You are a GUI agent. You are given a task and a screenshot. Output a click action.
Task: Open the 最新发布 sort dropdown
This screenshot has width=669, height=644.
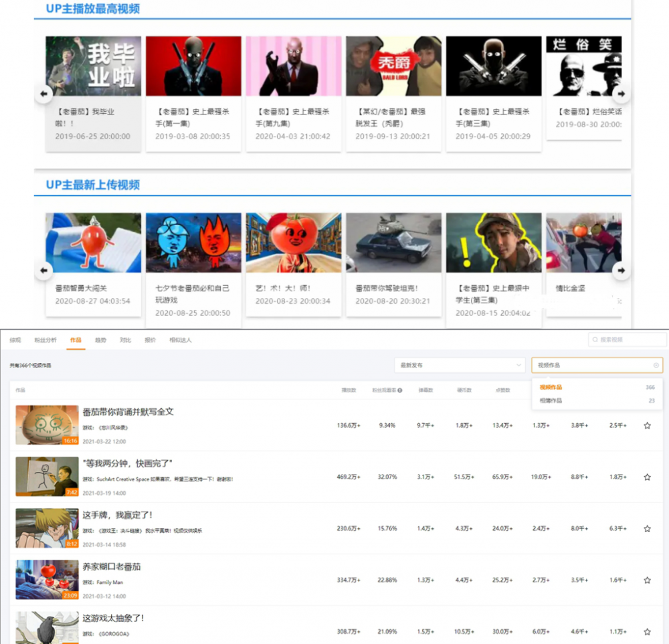[460, 365]
